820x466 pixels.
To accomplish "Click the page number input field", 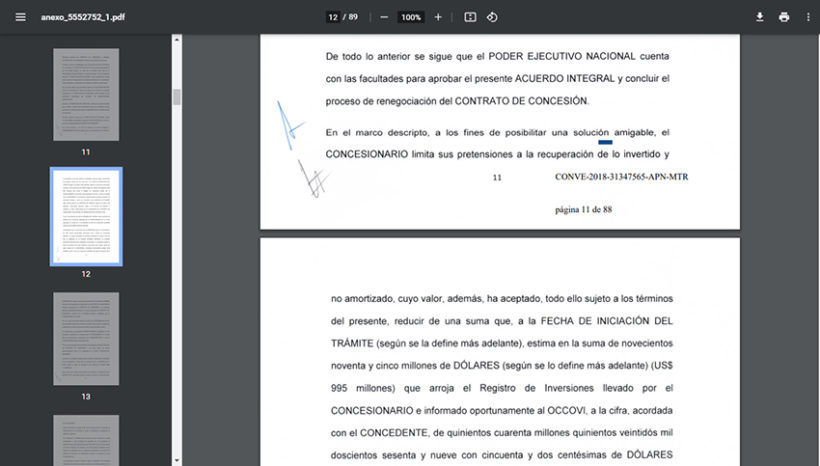I will (333, 17).
